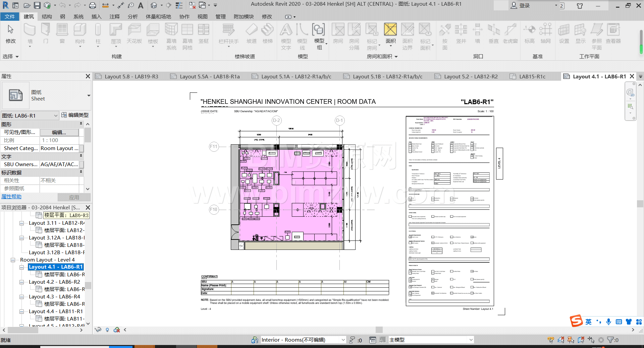Select the Modify arrow tool
The image size is (644, 348).
point(10,34)
